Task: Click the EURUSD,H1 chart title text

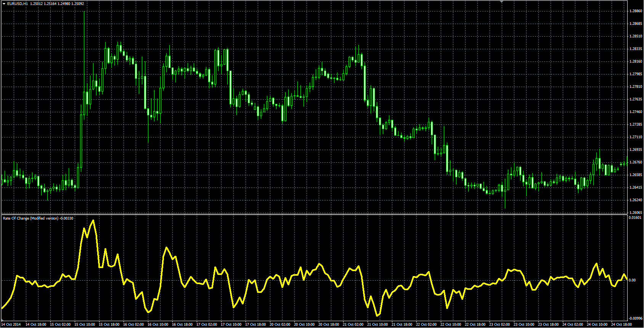Action: (18, 3)
